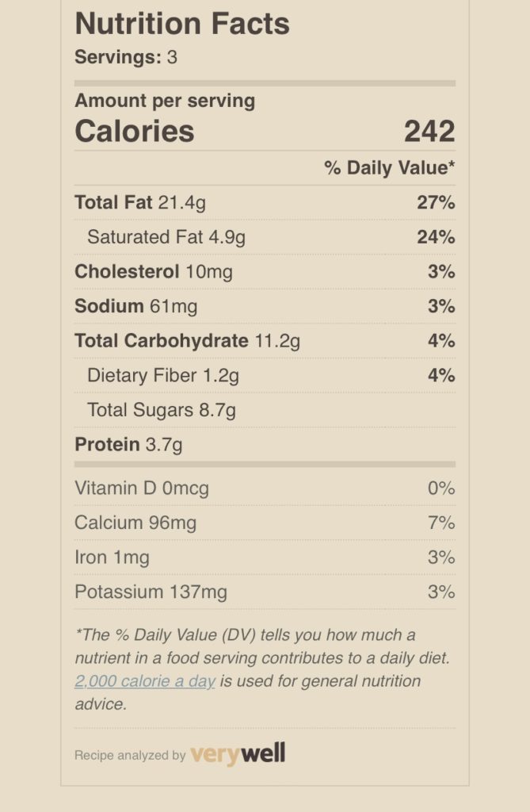Screen dimensions: 530x812
Task: Click the % Daily Value* header
Action: tap(390, 168)
